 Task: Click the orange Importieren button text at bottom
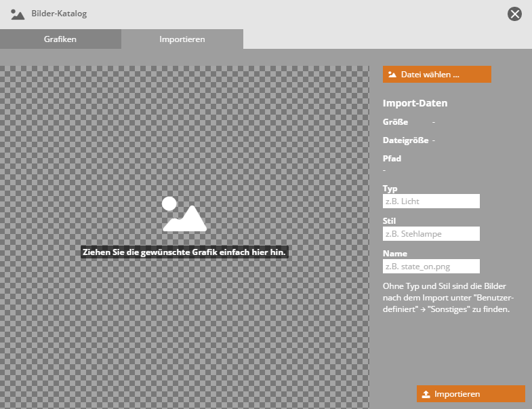(x=457, y=394)
